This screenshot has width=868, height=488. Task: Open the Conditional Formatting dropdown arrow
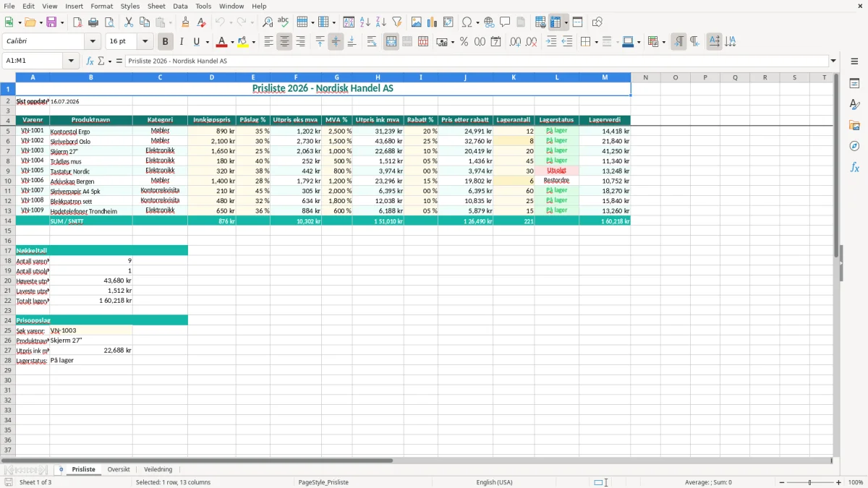pyautogui.click(x=663, y=42)
